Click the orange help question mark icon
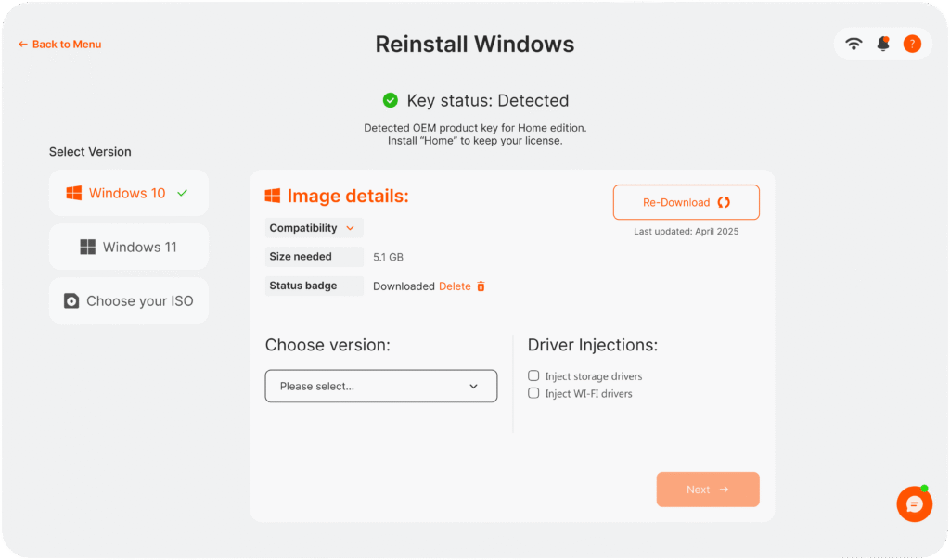The width and height of the screenshot is (950, 560). pyautogui.click(x=912, y=44)
